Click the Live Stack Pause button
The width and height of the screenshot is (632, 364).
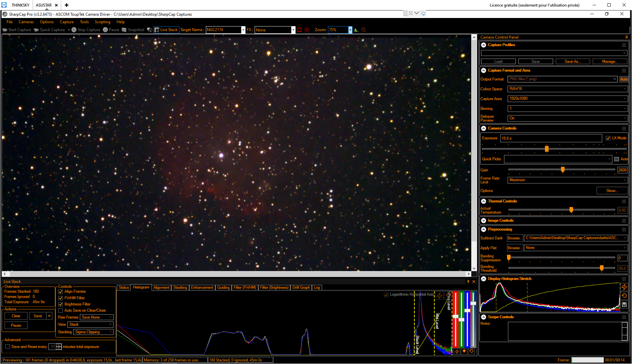pyautogui.click(x=16, y=325)
